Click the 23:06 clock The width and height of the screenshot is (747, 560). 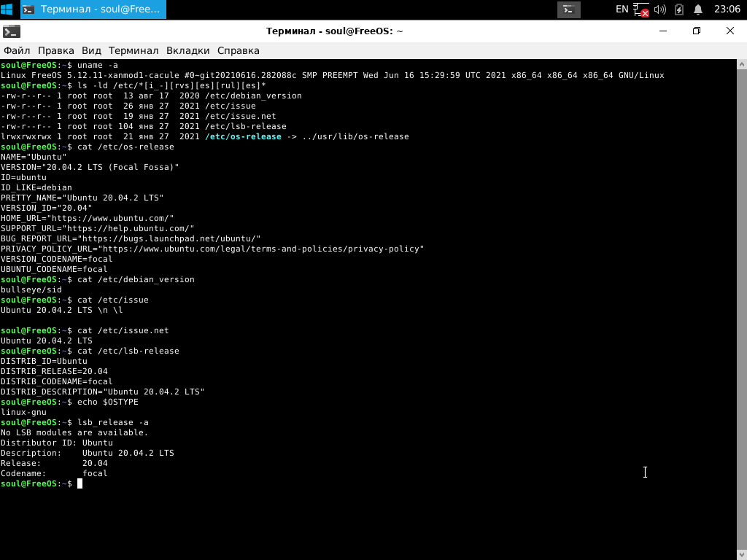727,9
